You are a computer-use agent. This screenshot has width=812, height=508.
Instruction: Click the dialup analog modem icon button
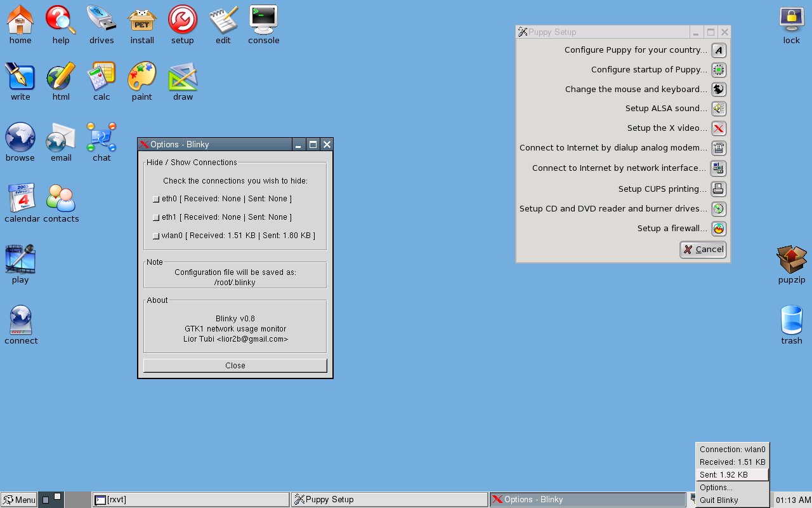tap(719, 148)
